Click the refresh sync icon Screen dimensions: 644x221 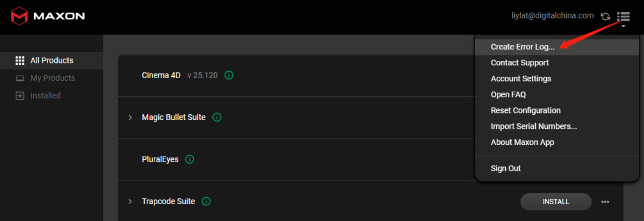point(605,17)
